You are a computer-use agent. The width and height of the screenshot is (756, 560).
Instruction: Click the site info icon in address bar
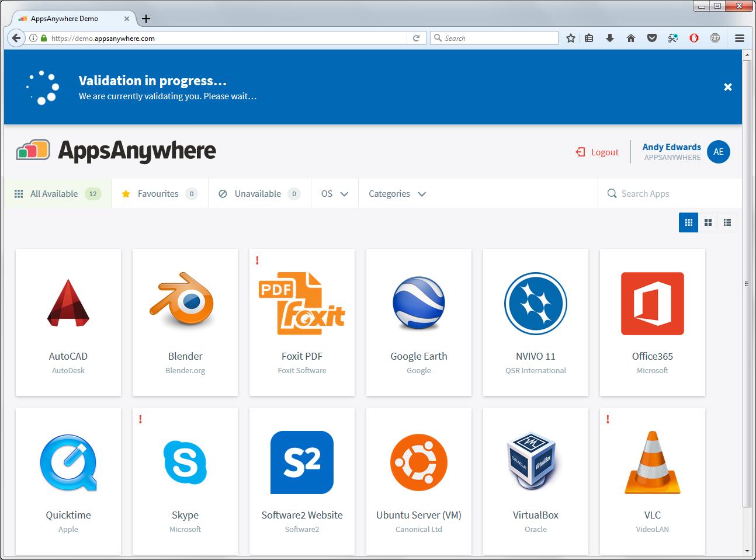click(33, 38)
